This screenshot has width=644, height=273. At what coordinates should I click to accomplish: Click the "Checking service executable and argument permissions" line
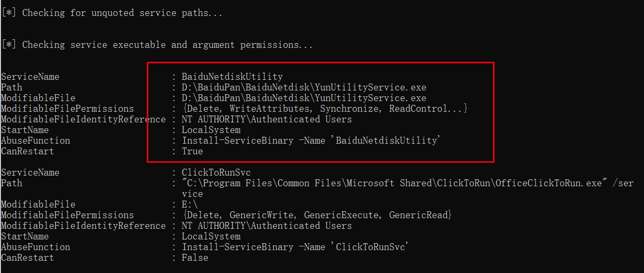pos(157,45)
